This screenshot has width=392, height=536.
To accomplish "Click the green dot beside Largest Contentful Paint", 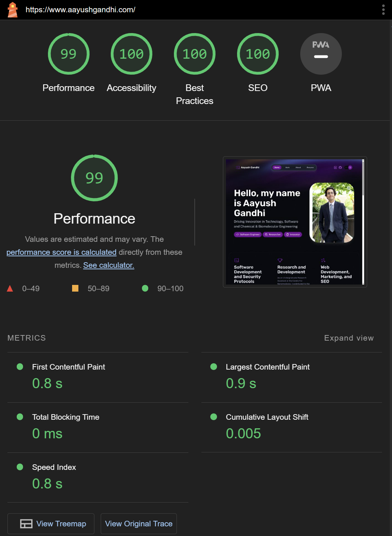I will (214, 367).
